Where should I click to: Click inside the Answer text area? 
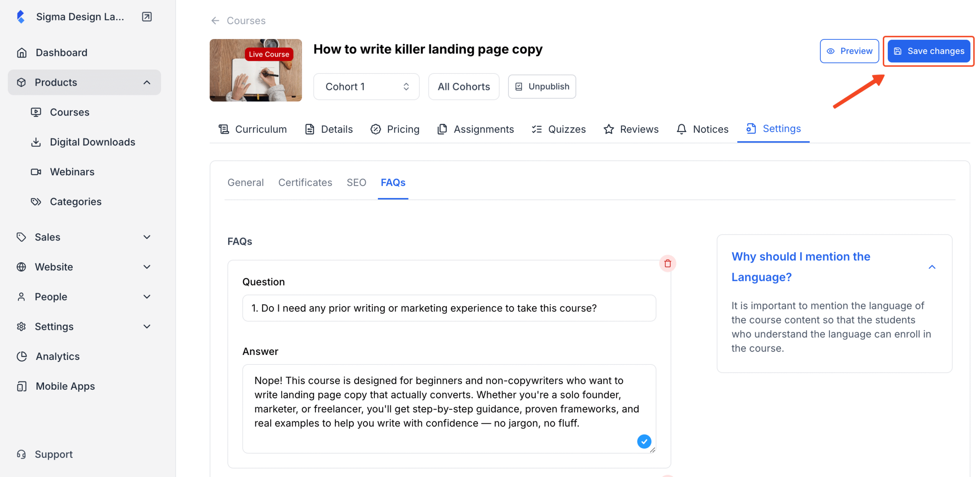point(449,409)
